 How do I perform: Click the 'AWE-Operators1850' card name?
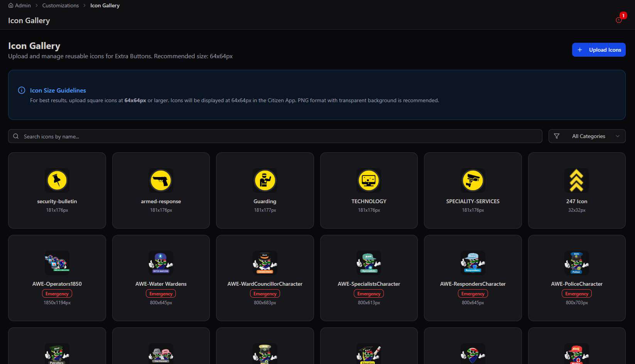point(57,284)
